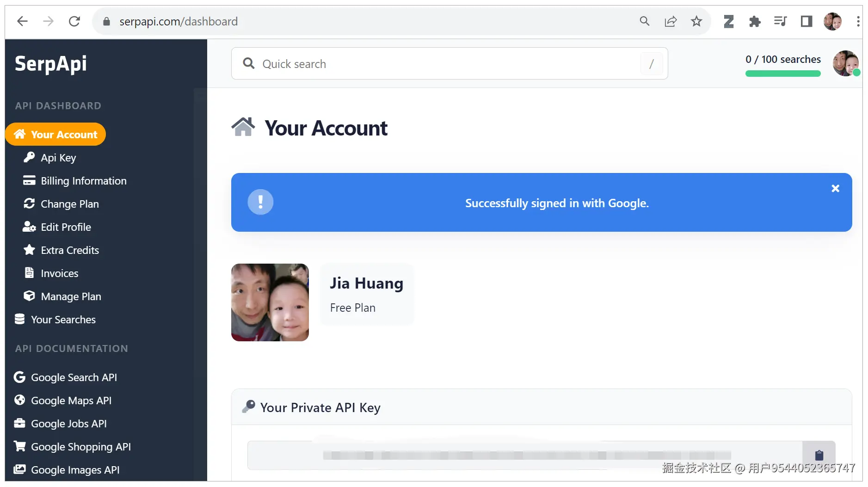Click the Quick search input field
Viewport: 868px width, 487px height.
449,63
